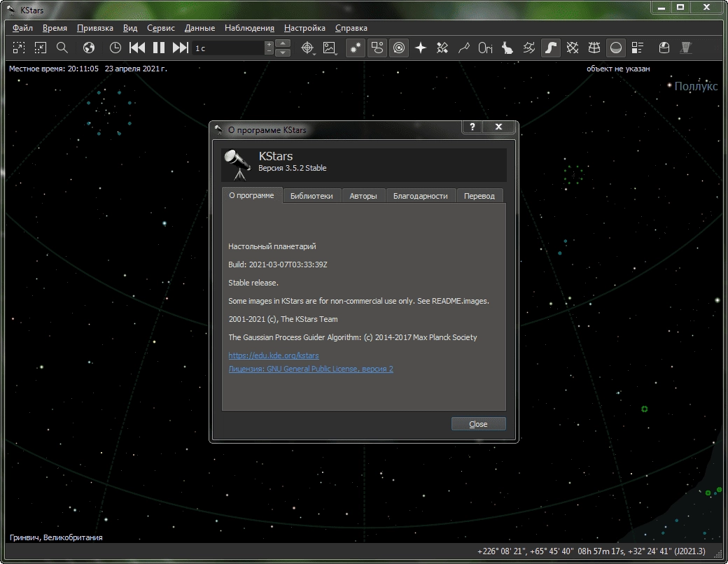The width and height of the screenshot is (728, 564).
Task: Step the simulation clock forward
Action: pos(180,48)
